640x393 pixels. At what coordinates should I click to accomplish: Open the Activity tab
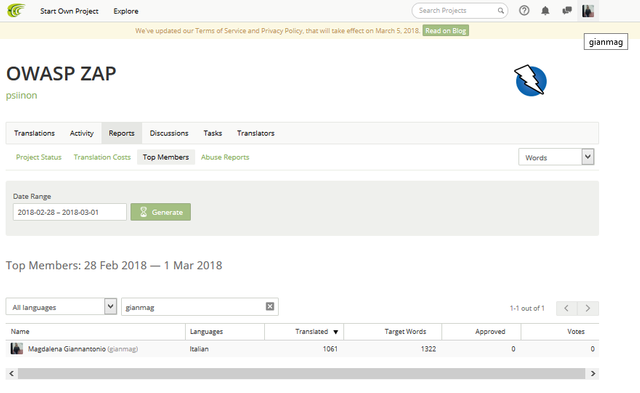click(x=82, y=133)
